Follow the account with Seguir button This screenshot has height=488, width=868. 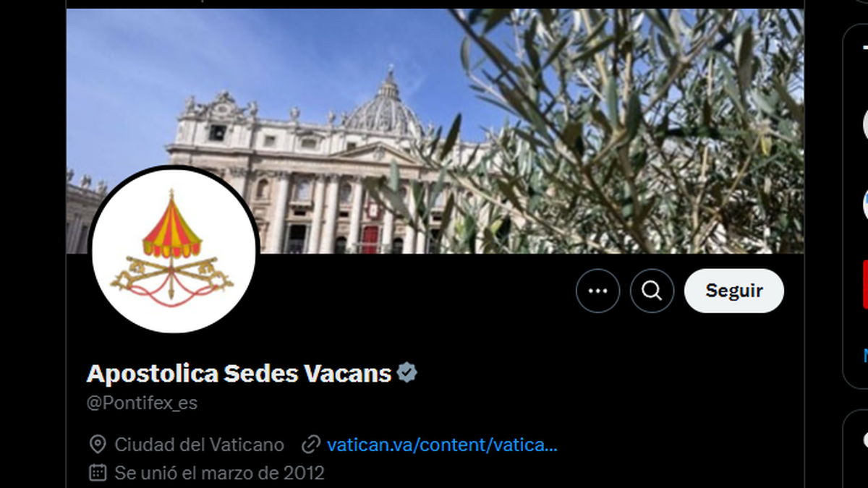734,291
